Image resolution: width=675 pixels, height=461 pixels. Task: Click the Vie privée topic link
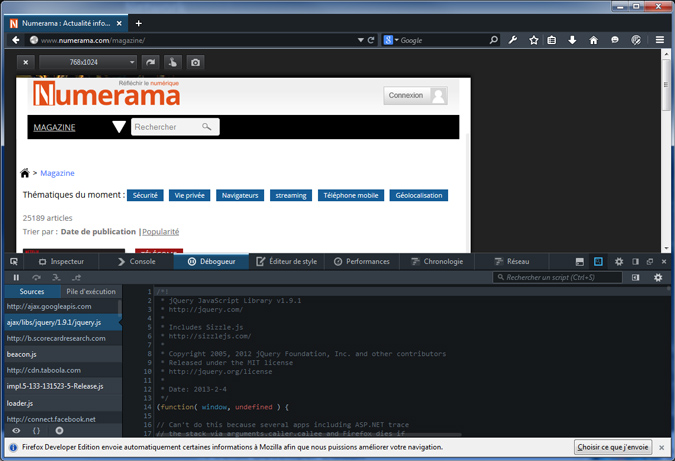[x=189, y=195]
